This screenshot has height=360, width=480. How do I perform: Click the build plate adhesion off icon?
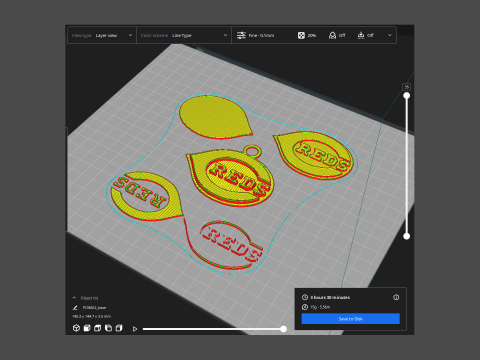[x=361, y=35]
